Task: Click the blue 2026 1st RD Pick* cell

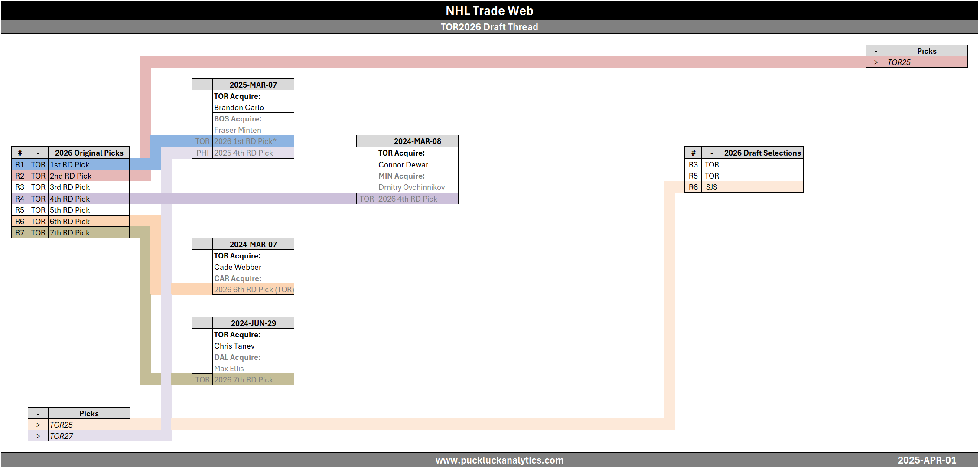Action: coord(245,141)
